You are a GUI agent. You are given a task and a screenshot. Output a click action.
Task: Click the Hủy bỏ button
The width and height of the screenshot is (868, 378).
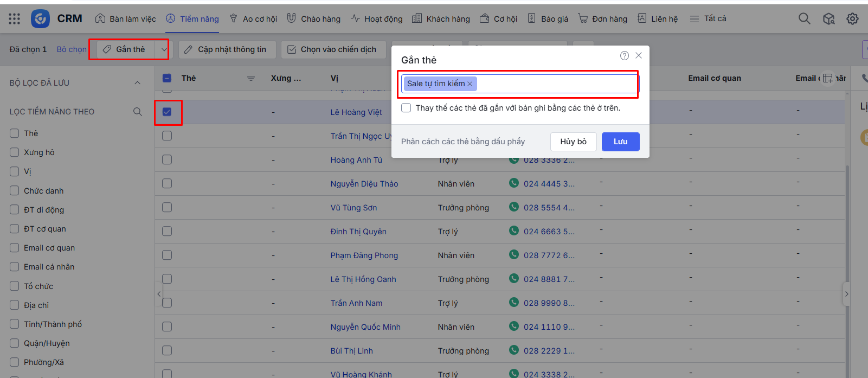point(573,142)
